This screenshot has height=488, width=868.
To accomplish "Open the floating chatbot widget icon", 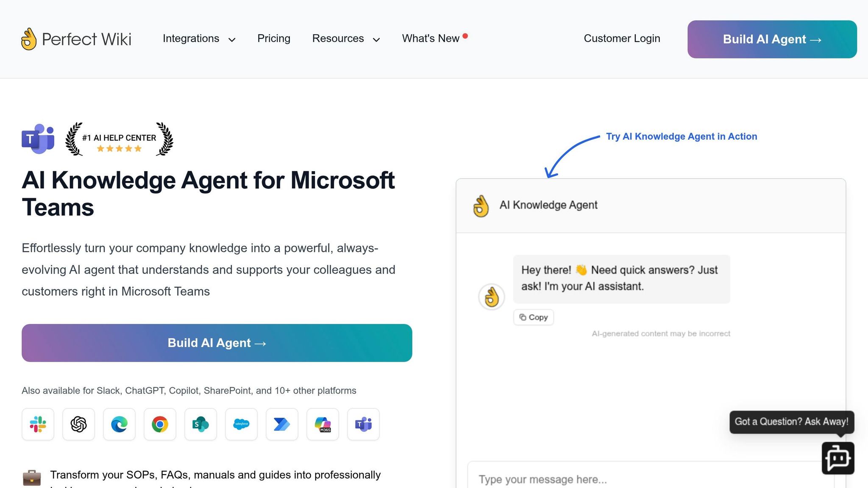I will point(838,458).
